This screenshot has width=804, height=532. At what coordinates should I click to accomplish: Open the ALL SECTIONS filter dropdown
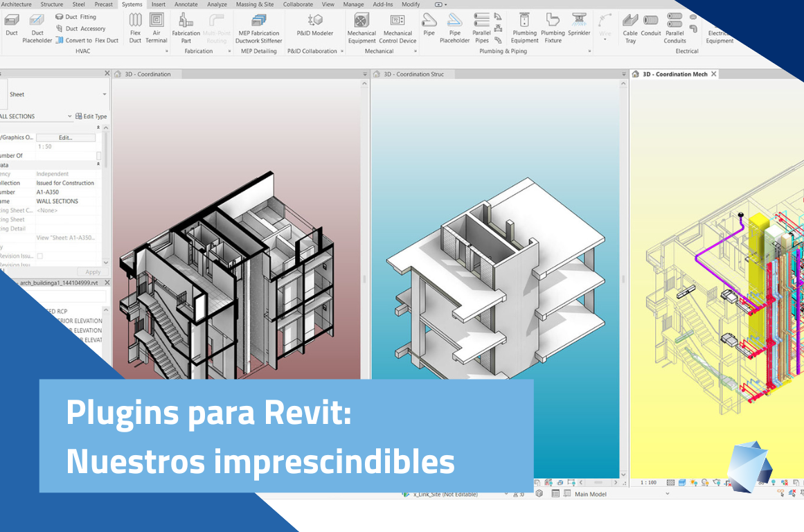(70, 116)
